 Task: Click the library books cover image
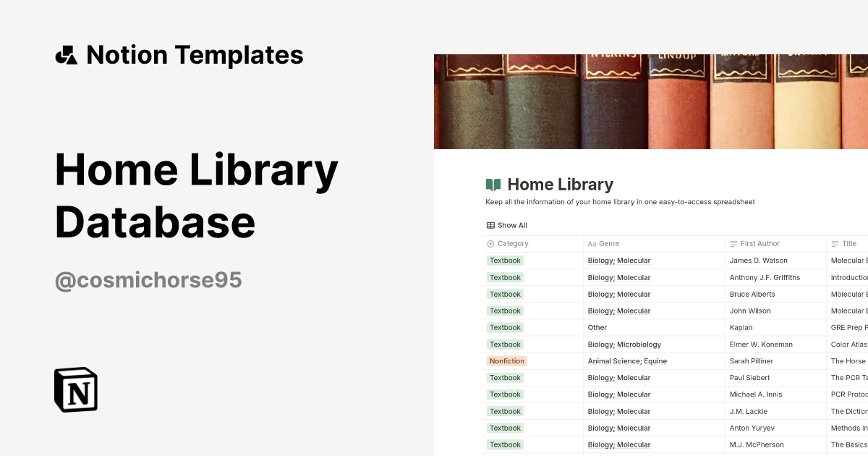click(651, 100)
